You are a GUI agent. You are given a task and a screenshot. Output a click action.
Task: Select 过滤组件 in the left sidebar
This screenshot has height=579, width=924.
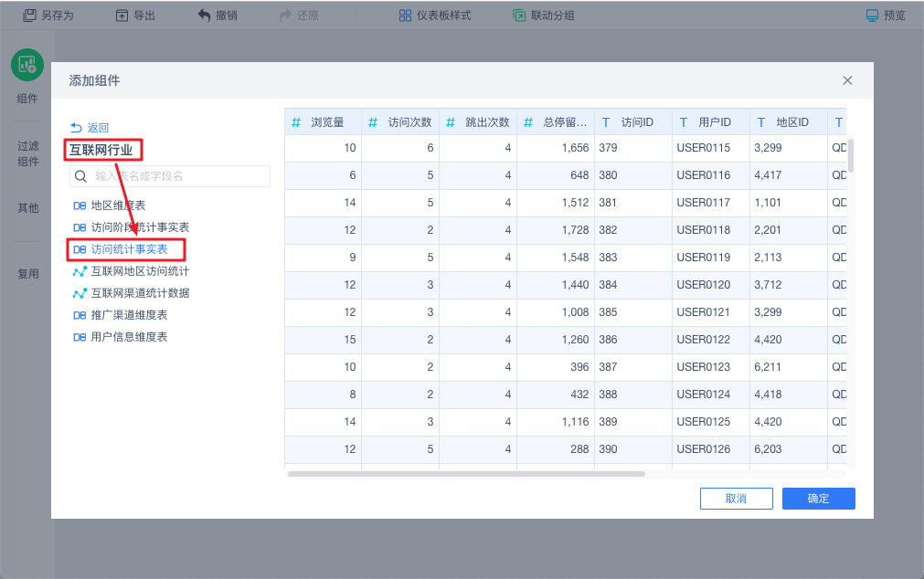click(27, 153)
